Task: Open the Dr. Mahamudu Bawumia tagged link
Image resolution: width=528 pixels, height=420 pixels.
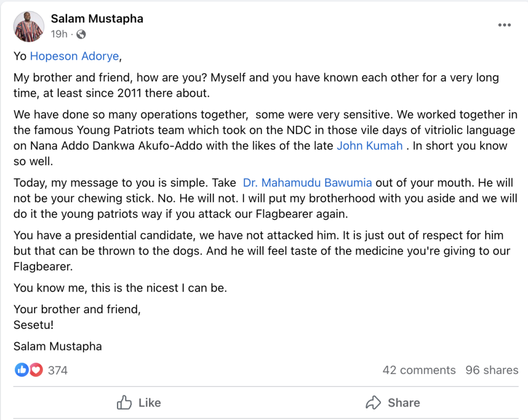Action: (307, 183)
